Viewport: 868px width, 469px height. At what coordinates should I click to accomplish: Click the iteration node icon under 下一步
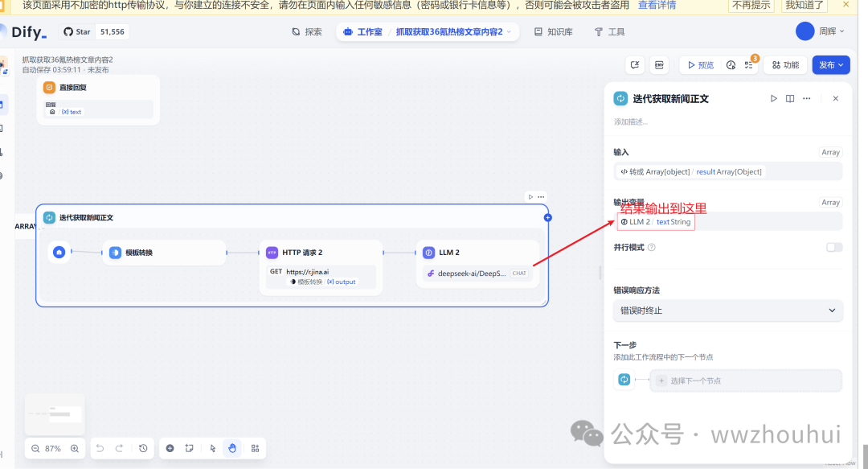pyautogui.click(x=624, y=380)
